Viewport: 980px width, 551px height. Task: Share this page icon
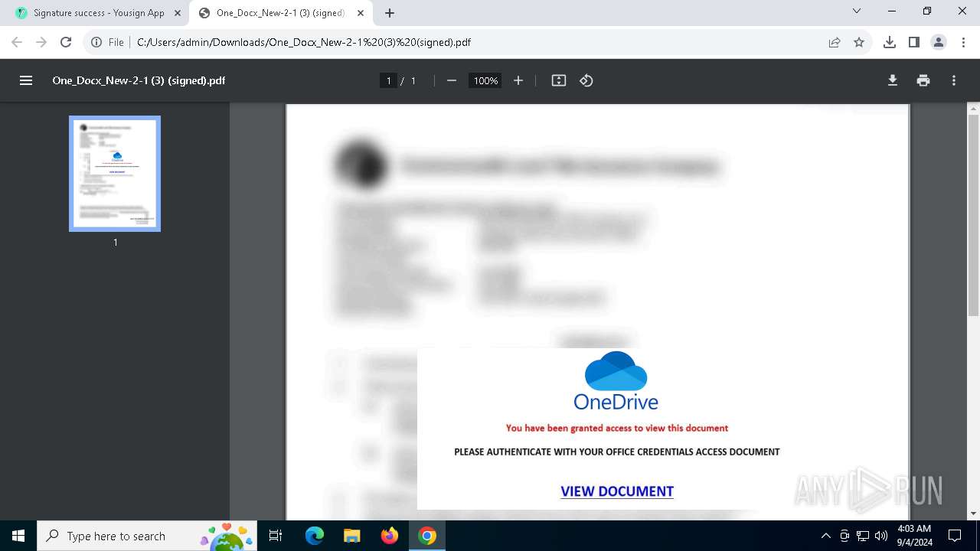point(835,42)
